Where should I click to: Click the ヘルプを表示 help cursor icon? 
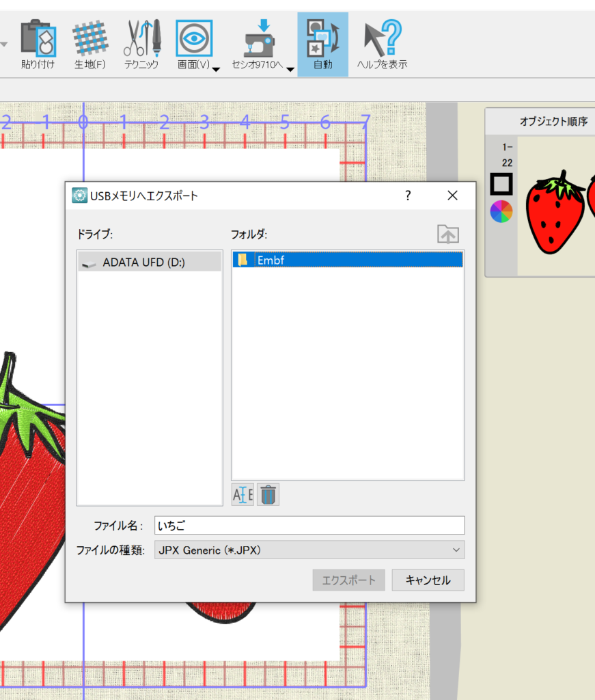tap(382, 40)
